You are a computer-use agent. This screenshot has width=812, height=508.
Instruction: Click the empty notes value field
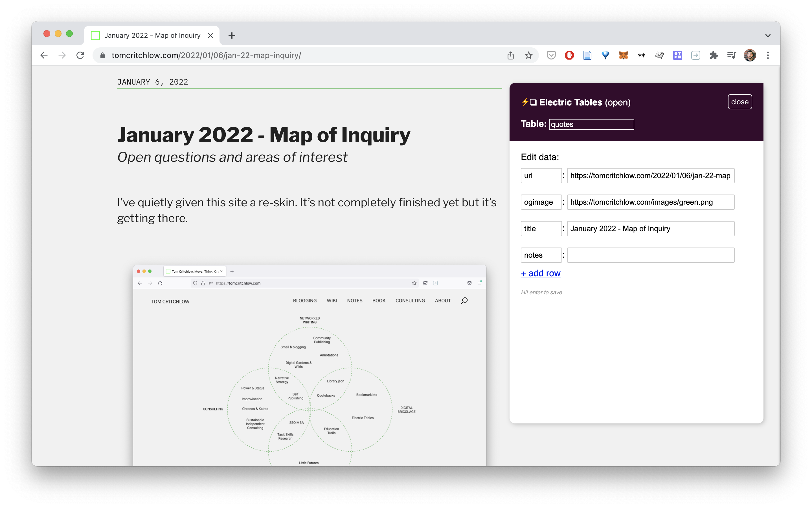(651, 255)
